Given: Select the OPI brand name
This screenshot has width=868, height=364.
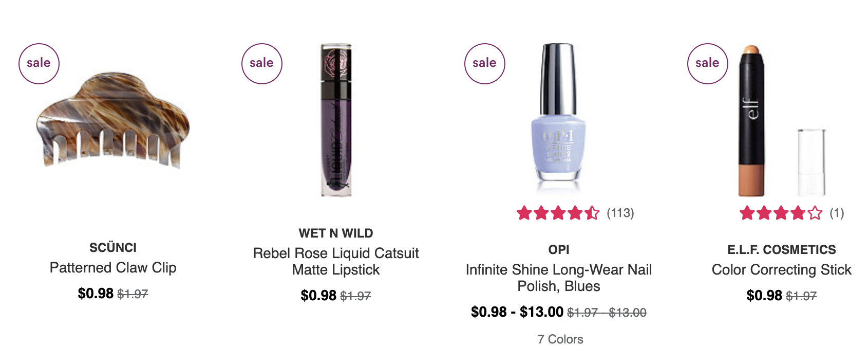Looking at the screenshot, I should 559,250.
